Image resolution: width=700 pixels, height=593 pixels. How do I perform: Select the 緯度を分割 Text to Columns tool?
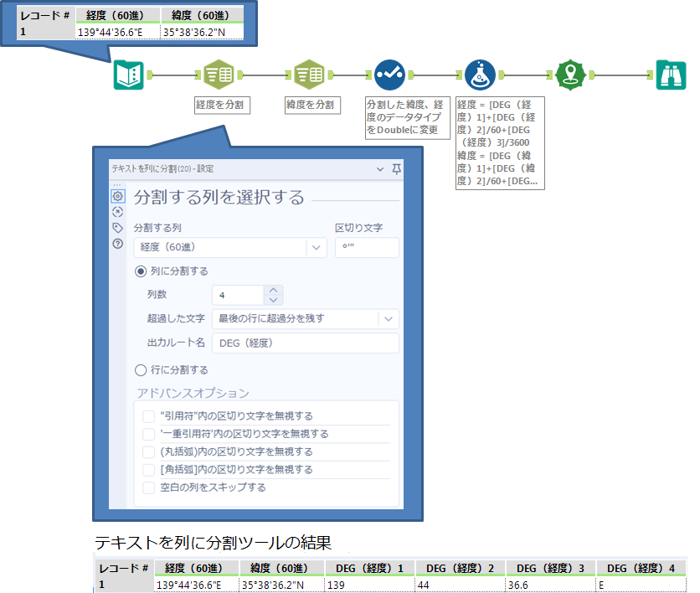(x=308, y=74)
